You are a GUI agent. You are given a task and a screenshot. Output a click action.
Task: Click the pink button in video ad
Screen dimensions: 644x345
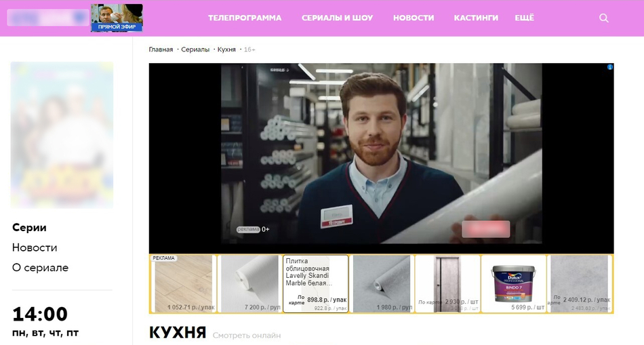point(486,229)
